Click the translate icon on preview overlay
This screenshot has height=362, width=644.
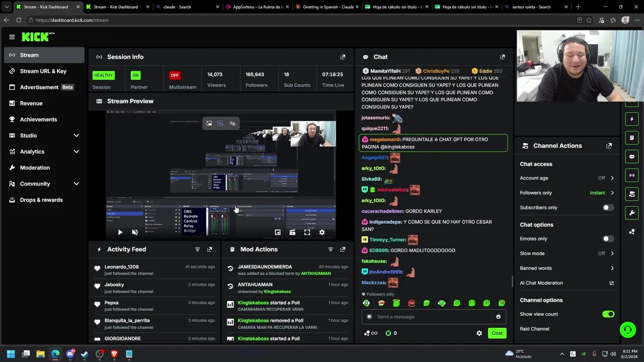(x=232, y=123)
